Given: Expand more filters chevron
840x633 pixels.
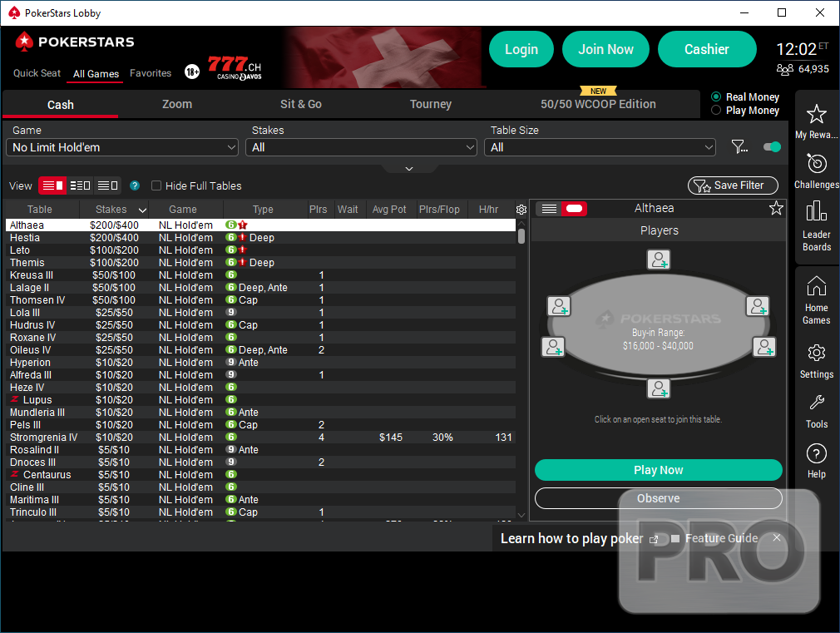Looking at the screenshot, I should click(x=409, y=168).
